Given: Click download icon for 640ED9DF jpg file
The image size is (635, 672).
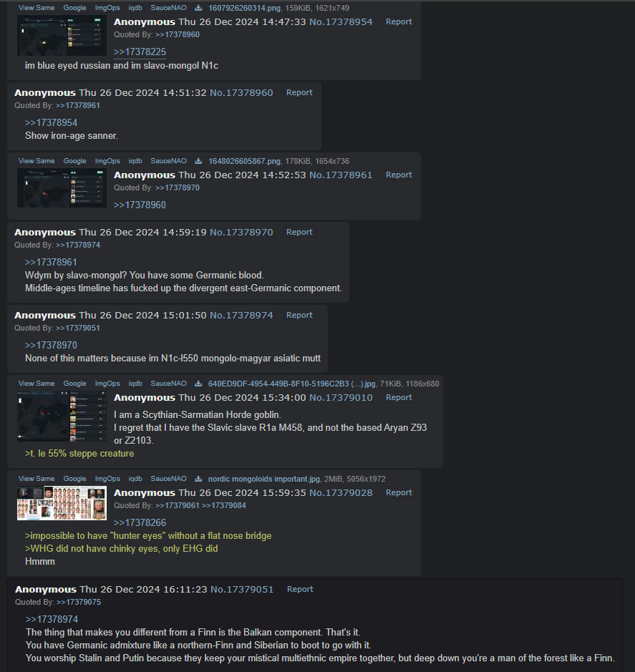Looking at the screenshot, I should click(198, 384).
